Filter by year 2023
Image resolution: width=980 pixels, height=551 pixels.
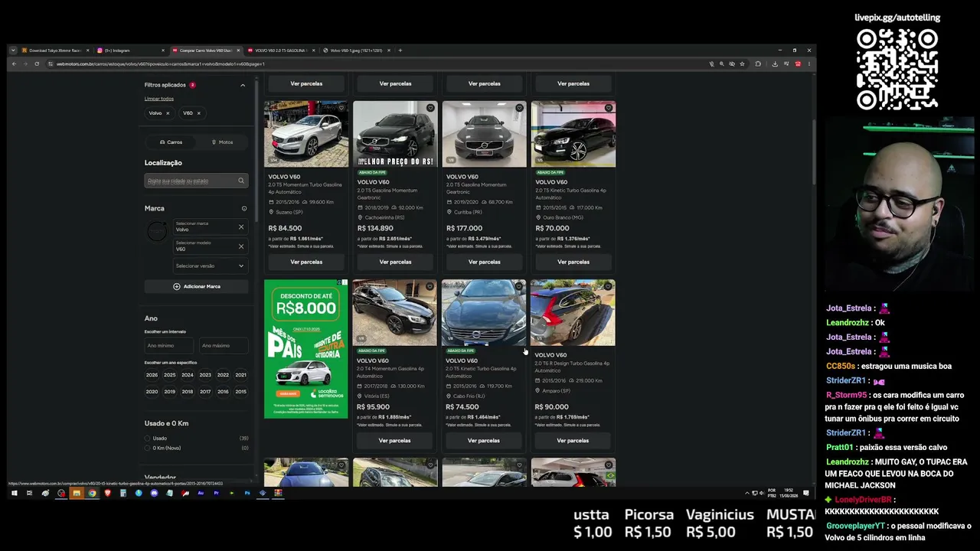[205, 375]
